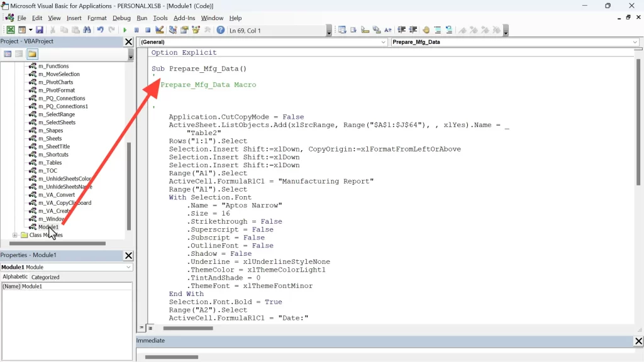Click the Undo arrow icon
Image resolution: width=644 pixels, height=362 pixels.
[x=100, y=30]
